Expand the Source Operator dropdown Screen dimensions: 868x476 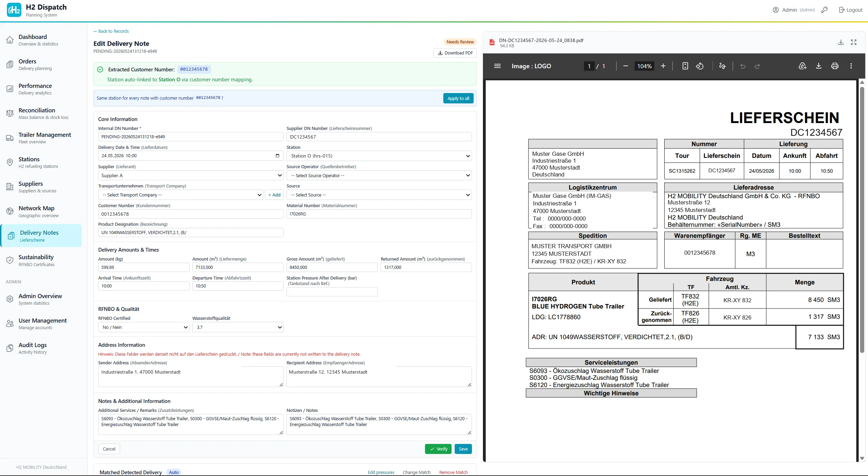(379, 175)
